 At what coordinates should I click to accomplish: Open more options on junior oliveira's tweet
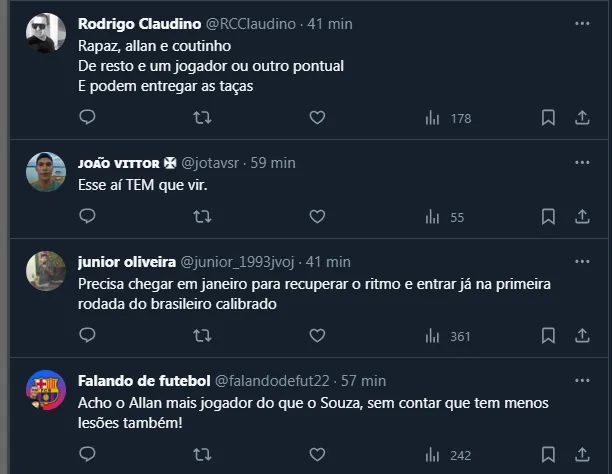582,261
